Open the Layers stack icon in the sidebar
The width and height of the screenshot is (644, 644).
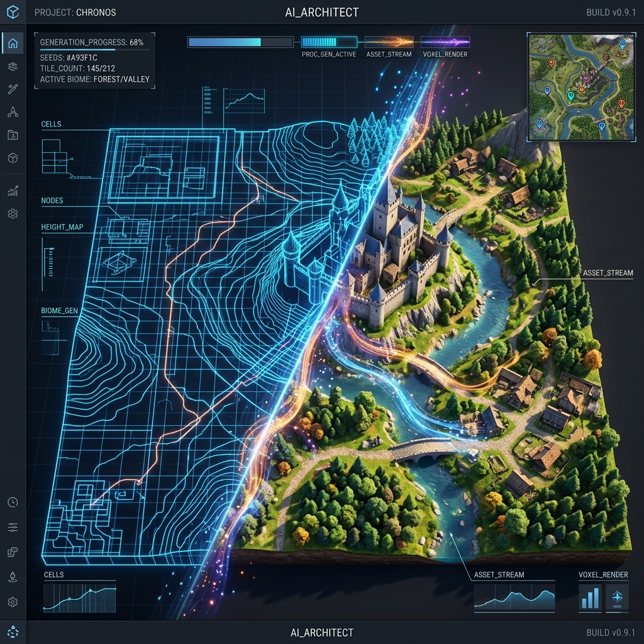(x=13, y=66)
